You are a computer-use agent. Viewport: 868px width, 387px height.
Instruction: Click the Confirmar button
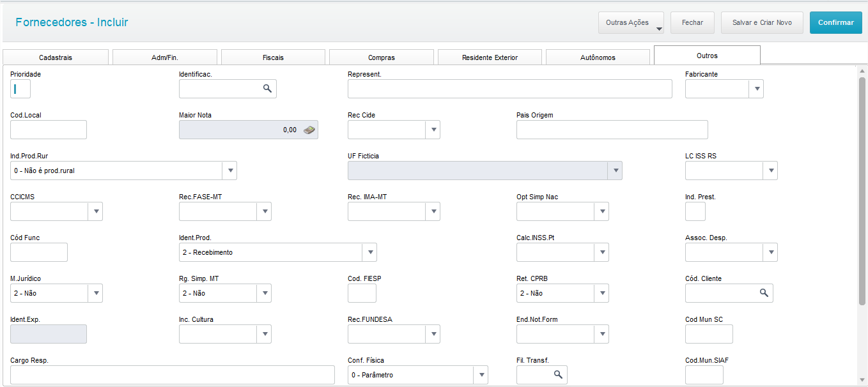pos(835,22)
